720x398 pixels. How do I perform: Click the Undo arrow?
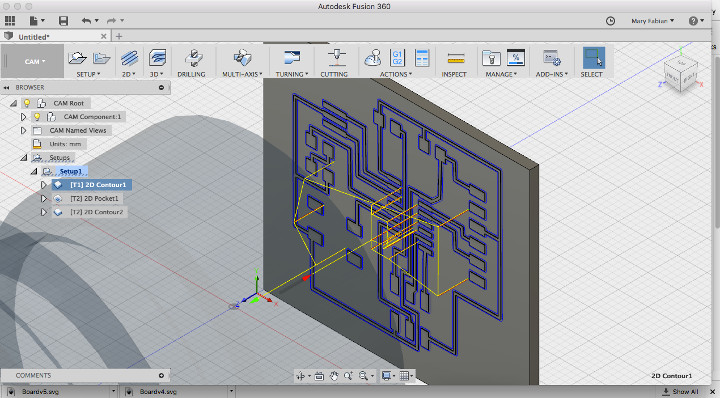(x=86, y=21)
